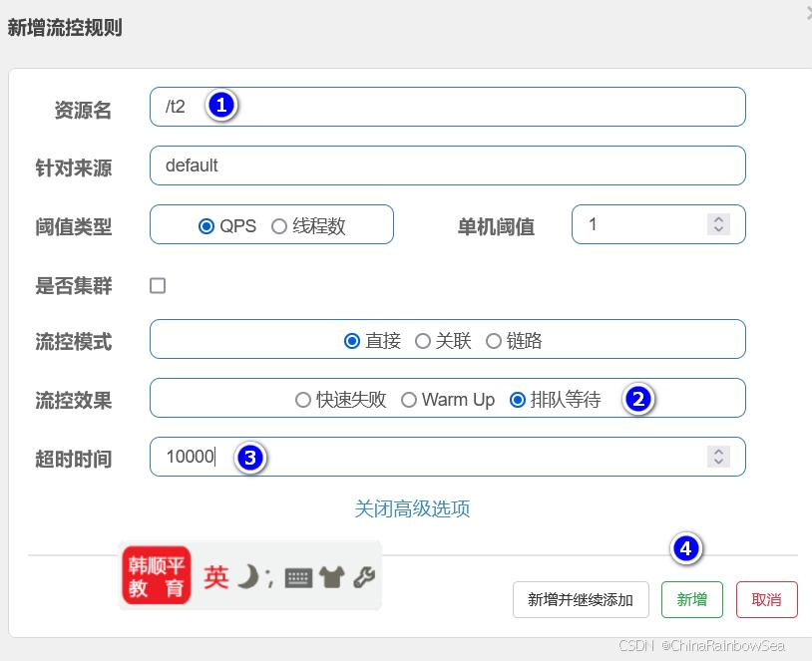Select 线程数 threshold type
This screenshot has height=661, width=812.
(279, 226)
